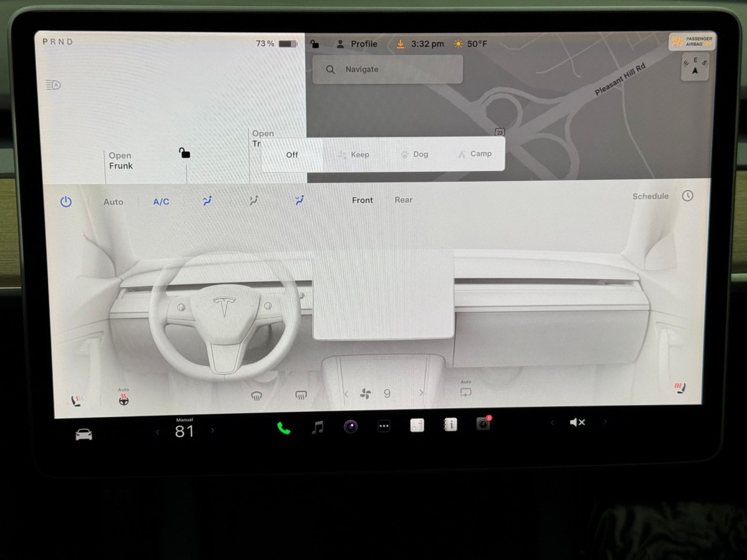Image resolution: width=747 pixels, height=560 pixels.
Task: Open the three-dots app launcher
Action: pyautogui.click(x=384, y=426)
